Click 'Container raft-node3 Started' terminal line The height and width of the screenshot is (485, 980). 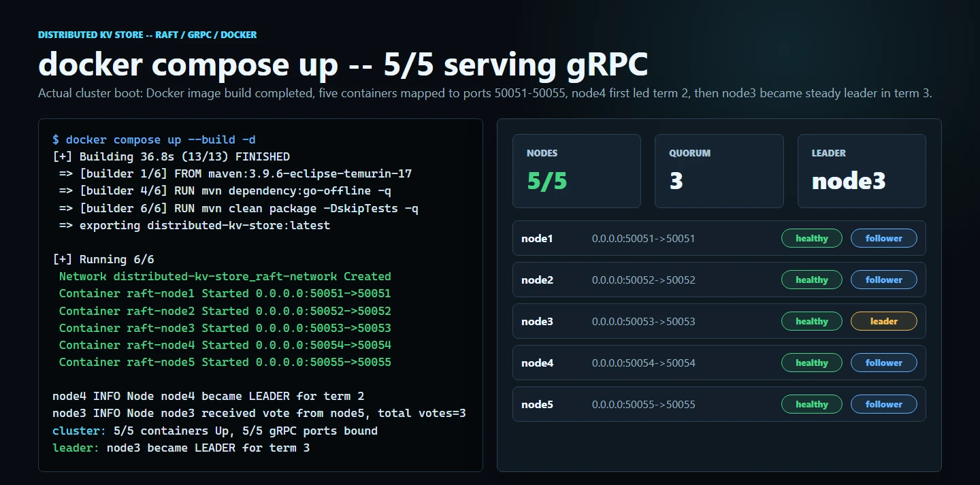pyautogui.click(x=225, y=328)
